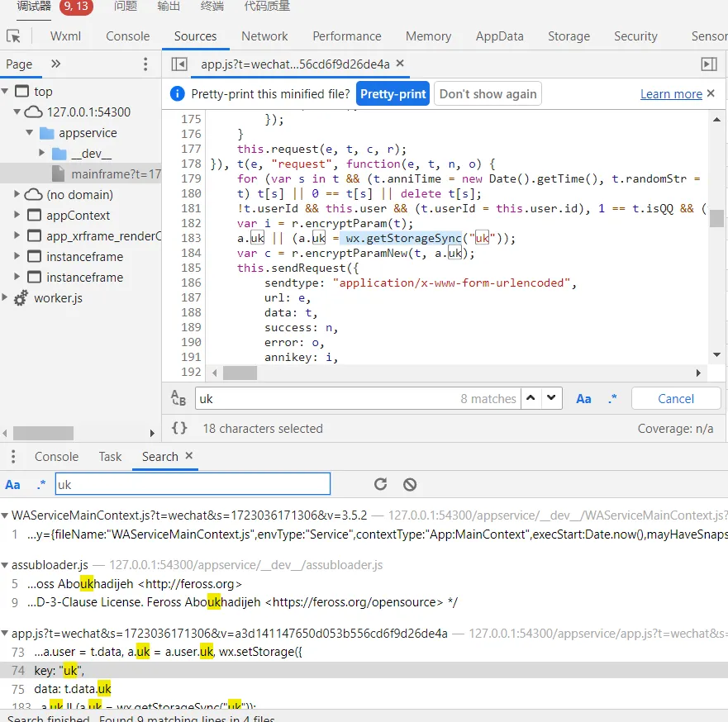Focus the Search drawer query field
Screen dimensions: 728x722
(193, 484)
